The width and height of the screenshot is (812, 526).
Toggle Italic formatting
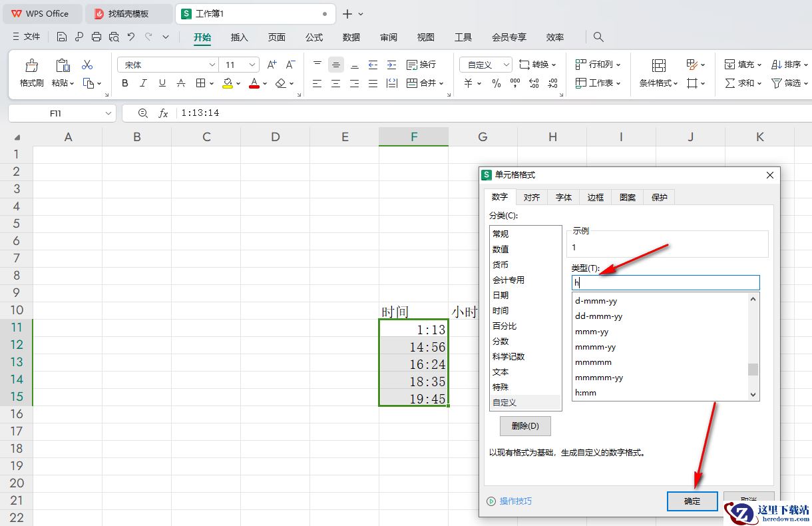143,83
